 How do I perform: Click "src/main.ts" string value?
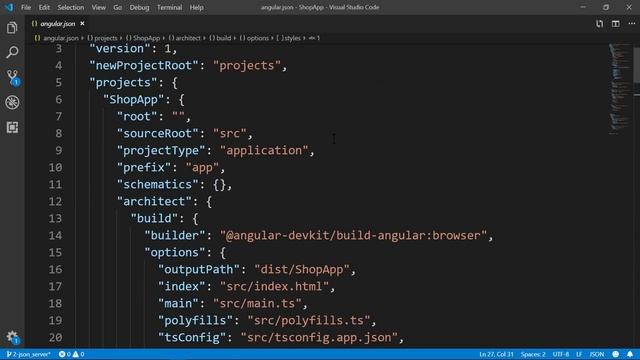pos(257,303)
